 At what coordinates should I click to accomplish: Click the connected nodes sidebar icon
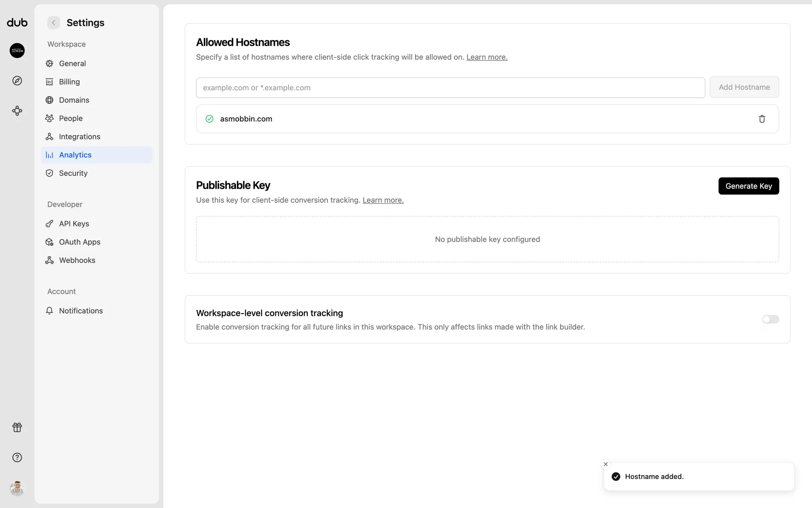17,111
